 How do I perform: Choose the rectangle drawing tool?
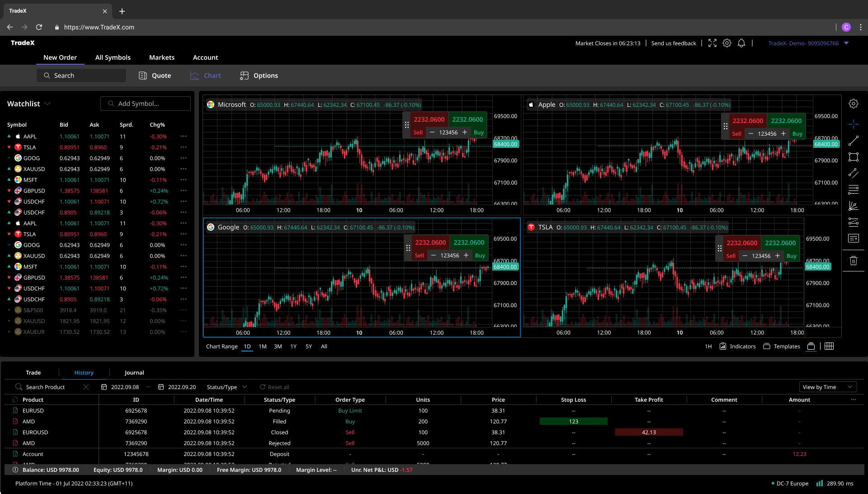point(854,157)
